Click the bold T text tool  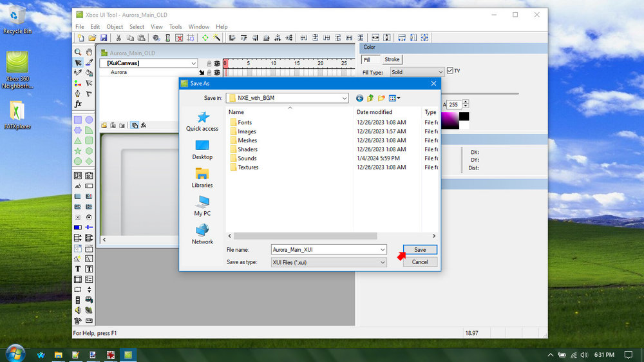click(x=78, y=269)
